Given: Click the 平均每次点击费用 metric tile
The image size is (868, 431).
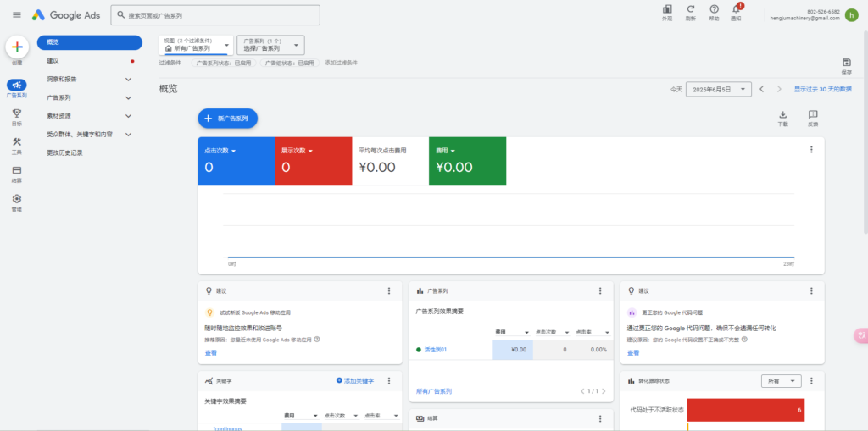Looking at the screenshot, I should pos(390,161).
